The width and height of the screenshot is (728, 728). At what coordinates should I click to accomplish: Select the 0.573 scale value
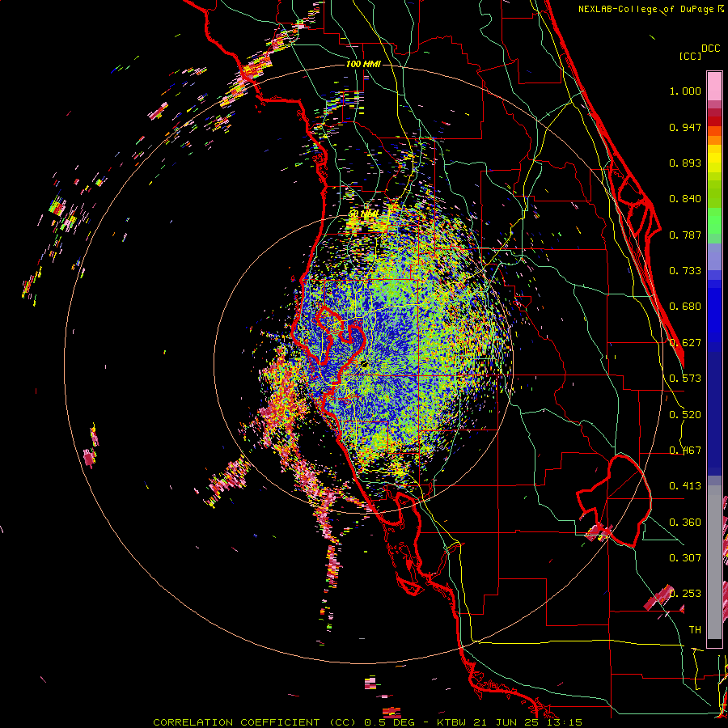[x=685, y=379]
